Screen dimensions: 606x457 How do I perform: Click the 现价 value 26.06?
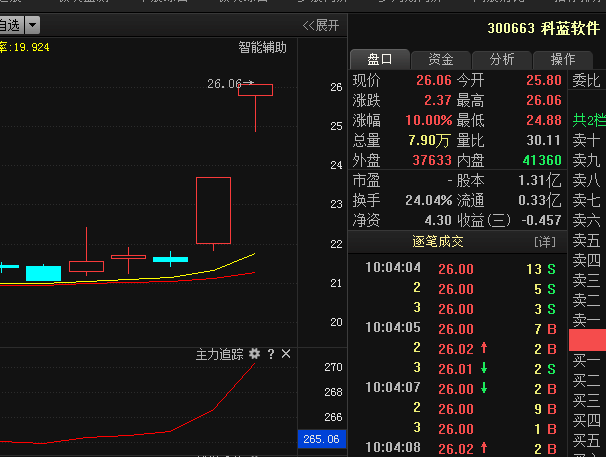[434, 80]
